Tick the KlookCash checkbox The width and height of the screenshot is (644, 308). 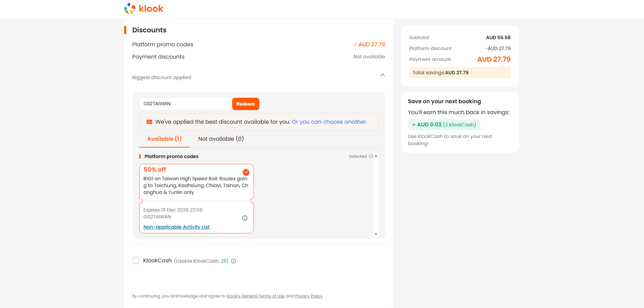pos(136,260)
